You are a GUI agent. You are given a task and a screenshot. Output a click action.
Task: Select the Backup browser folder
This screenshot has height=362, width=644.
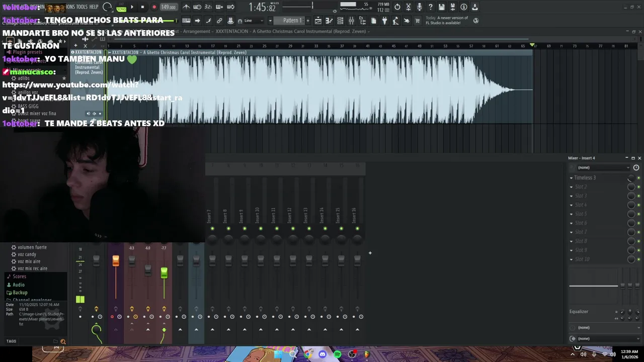20,293
